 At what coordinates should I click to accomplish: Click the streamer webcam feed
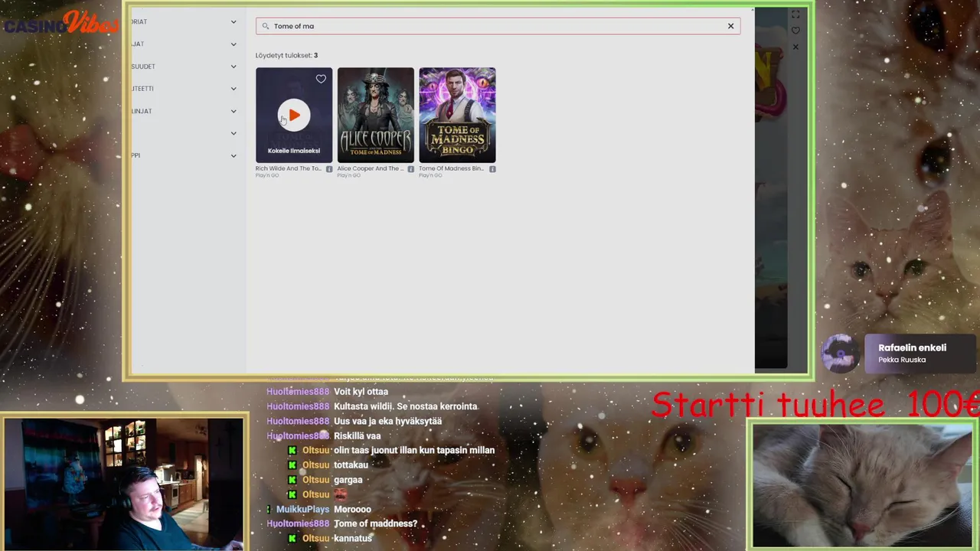[x=123, y=484]
